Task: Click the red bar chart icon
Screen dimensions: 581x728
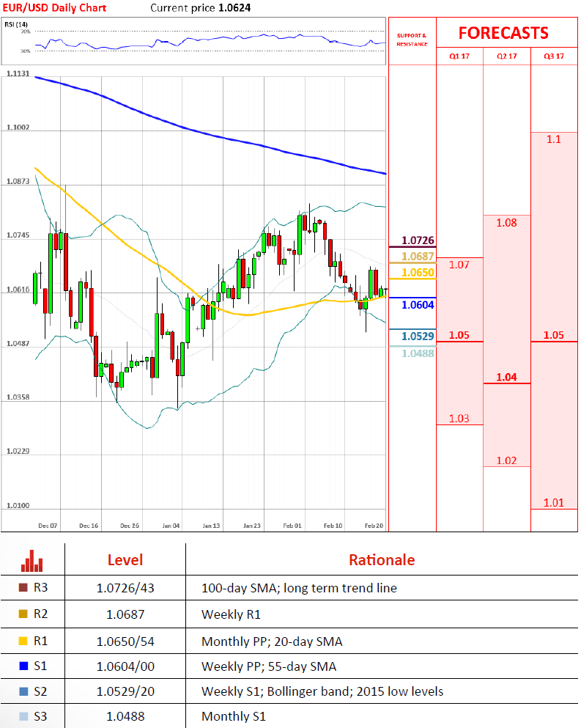Action: pos(32,561)
